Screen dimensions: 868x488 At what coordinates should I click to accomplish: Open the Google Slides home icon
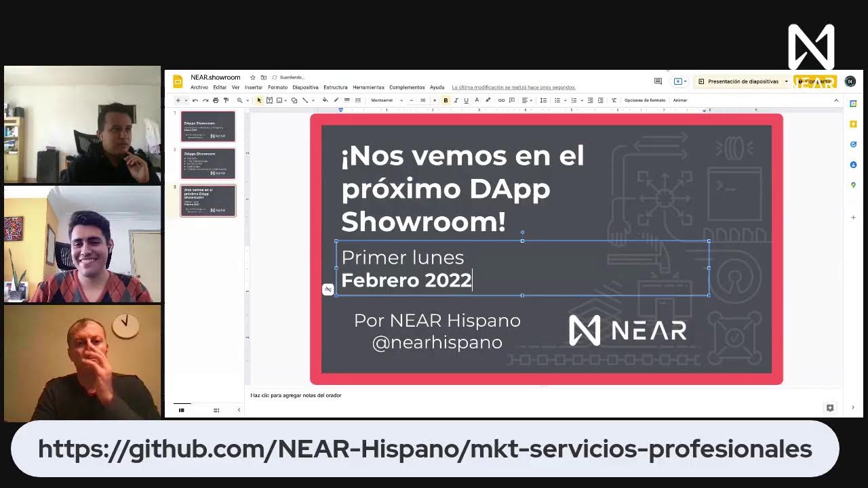(178, 81)
